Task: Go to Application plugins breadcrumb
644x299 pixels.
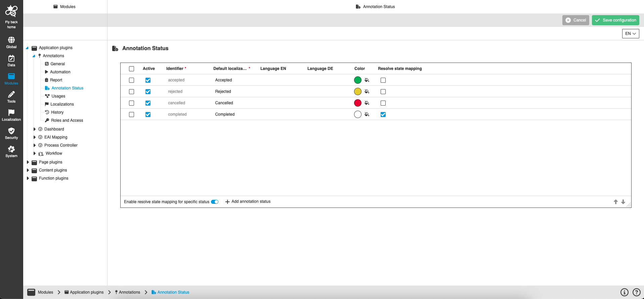Action: (84, 292)
